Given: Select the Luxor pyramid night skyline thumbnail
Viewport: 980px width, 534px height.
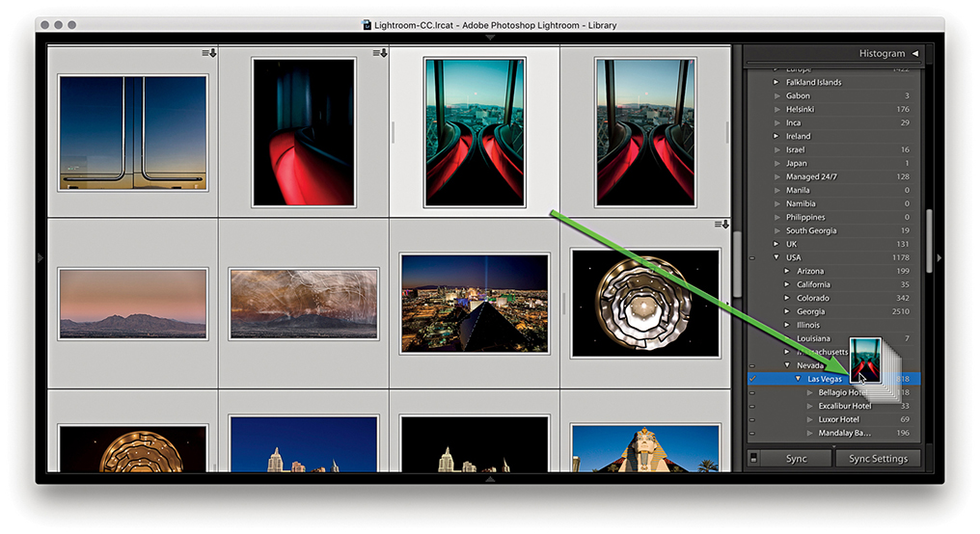Looking at the screenshot, I should pos(475,304).
